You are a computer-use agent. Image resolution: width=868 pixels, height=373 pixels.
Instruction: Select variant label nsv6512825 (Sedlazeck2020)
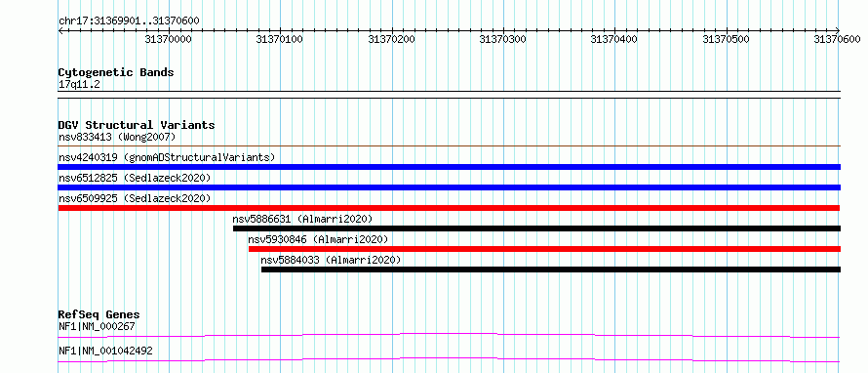coord(135,178)
